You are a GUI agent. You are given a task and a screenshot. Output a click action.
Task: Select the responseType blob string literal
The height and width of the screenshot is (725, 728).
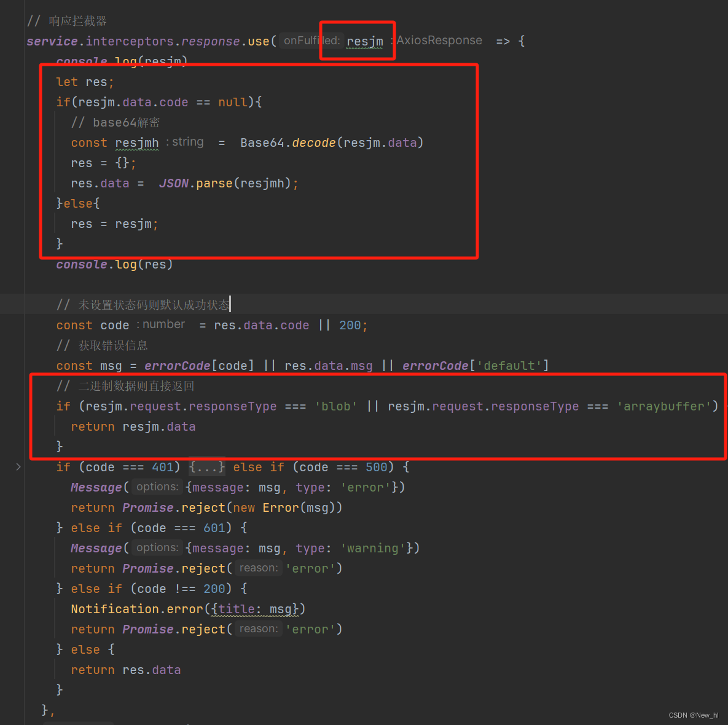click(335, 406)
